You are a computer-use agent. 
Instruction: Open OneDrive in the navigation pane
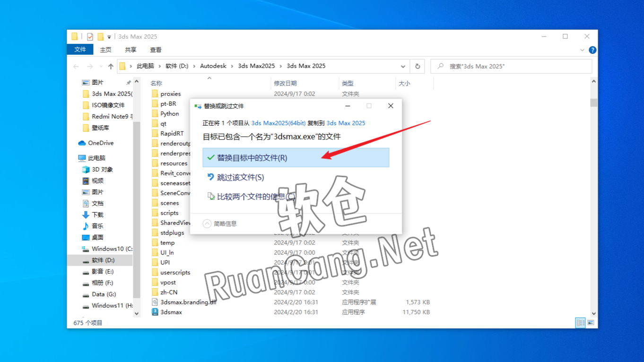tap(96, 143)
